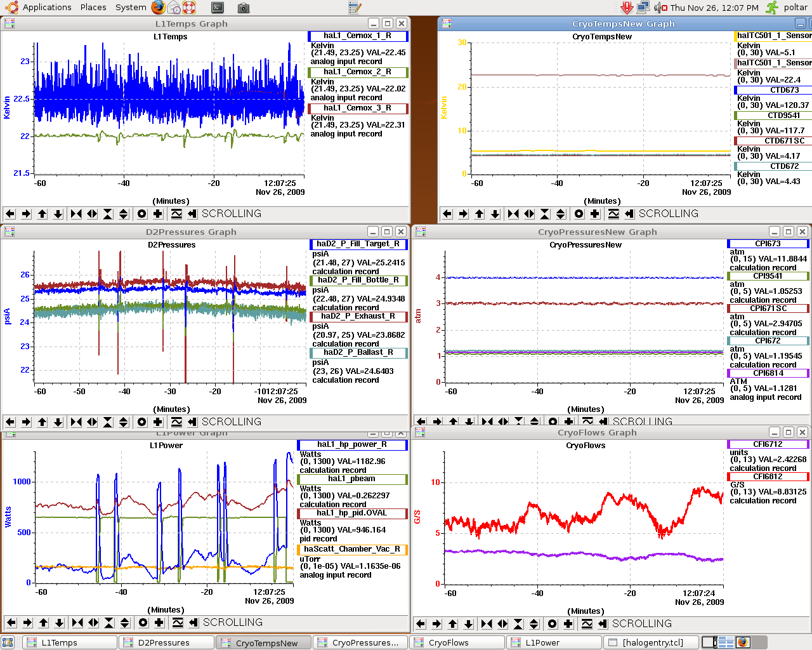Click the curve-style icon in CryoTempsNew toolbar
This screenshot has width=812, height=650.
[x=613, y=214]
